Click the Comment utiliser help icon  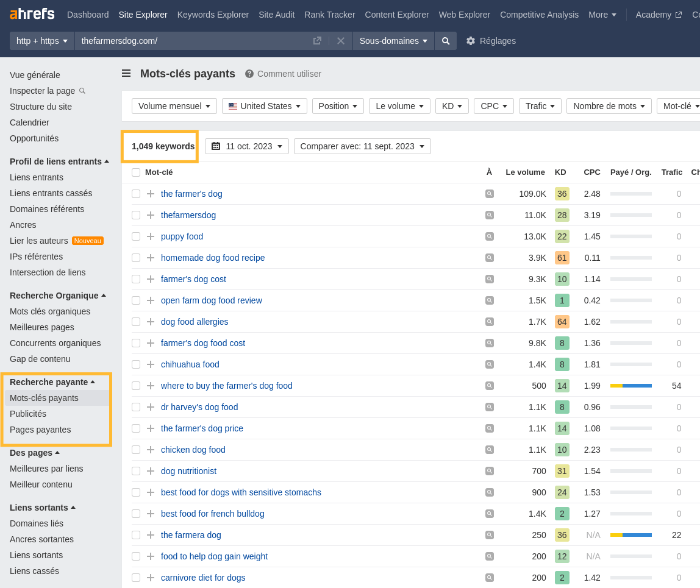(249, 73)
